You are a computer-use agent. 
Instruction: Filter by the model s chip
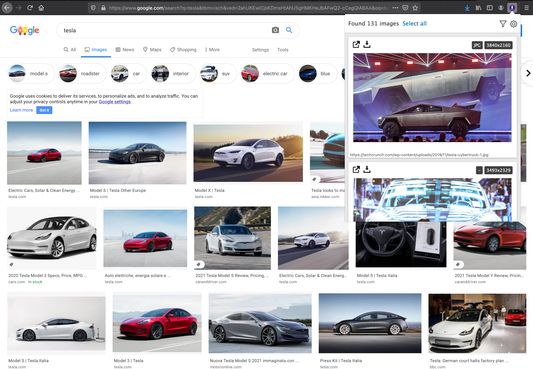30,73
